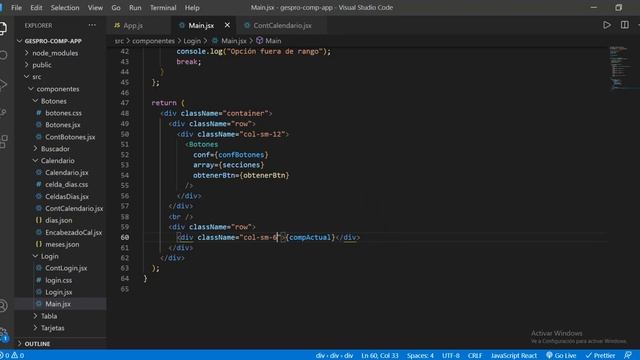Open the Edit menu
Viewport: 640px width, 360px height.
pos(36,8)
